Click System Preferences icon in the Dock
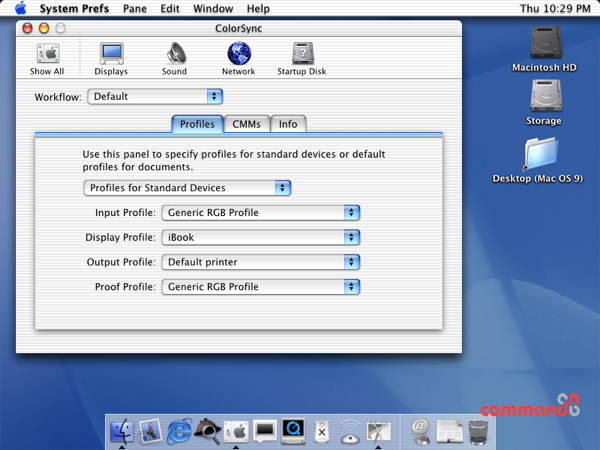Viewport: 600px width, 450px height. tap(236, 432)
